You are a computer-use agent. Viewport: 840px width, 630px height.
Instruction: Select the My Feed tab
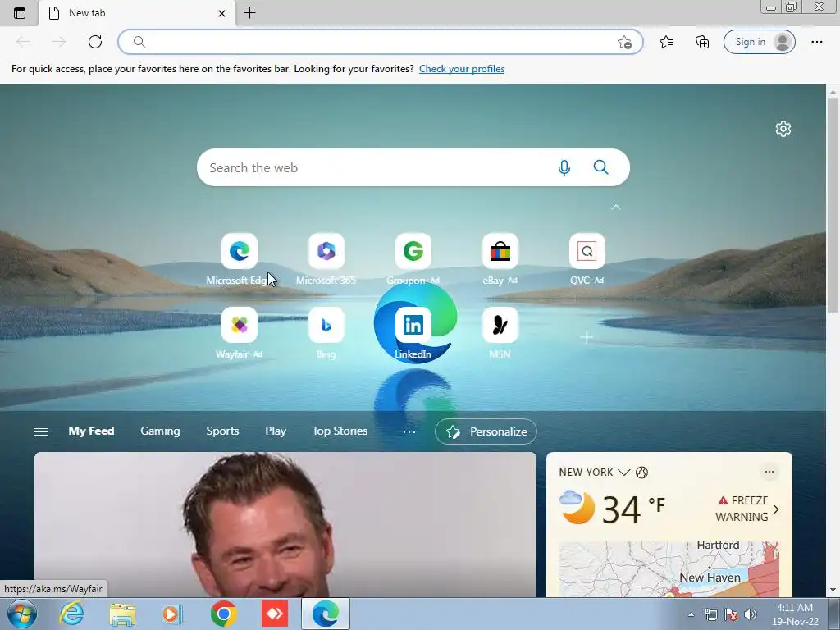point(91,431)
